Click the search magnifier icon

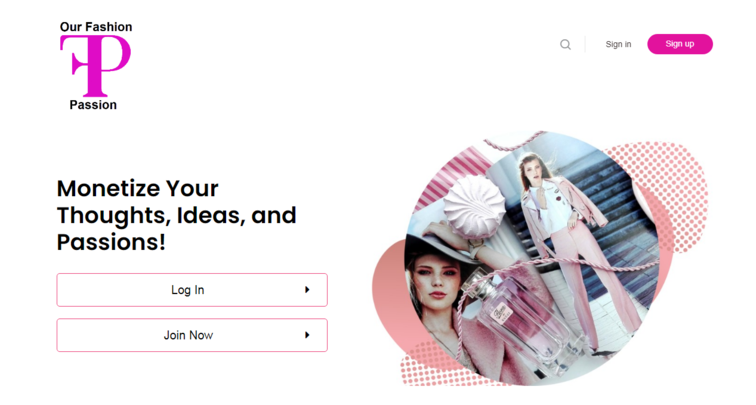[x=566, y=44]
